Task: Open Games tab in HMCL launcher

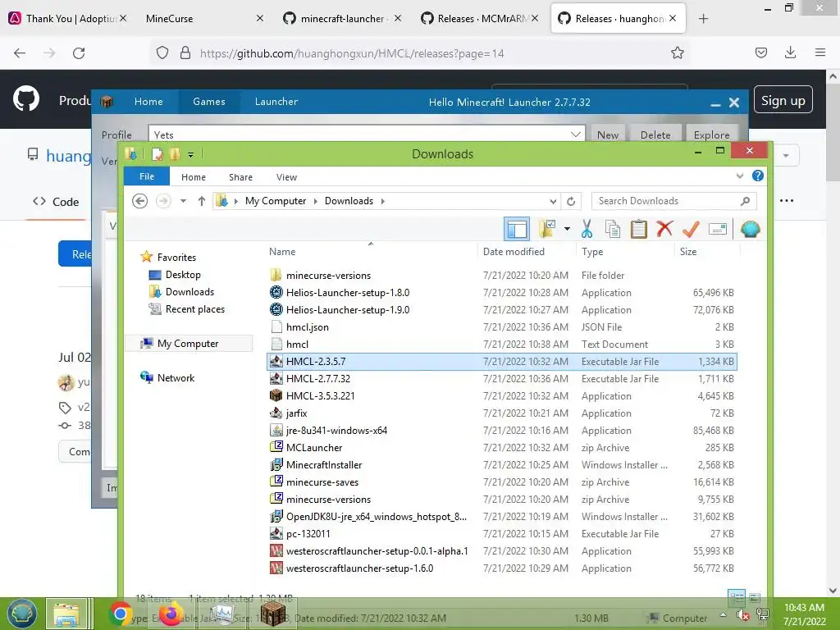Action: tap(209, 102)
